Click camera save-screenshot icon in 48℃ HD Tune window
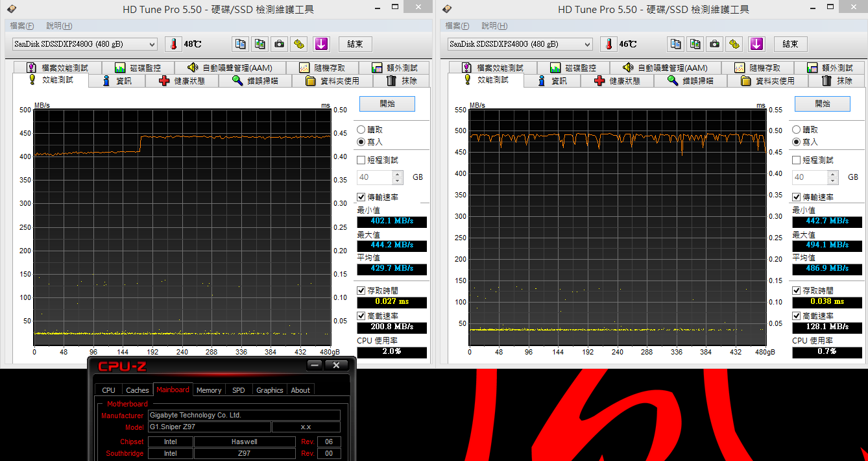868x461 pixels. click(279, 44)
